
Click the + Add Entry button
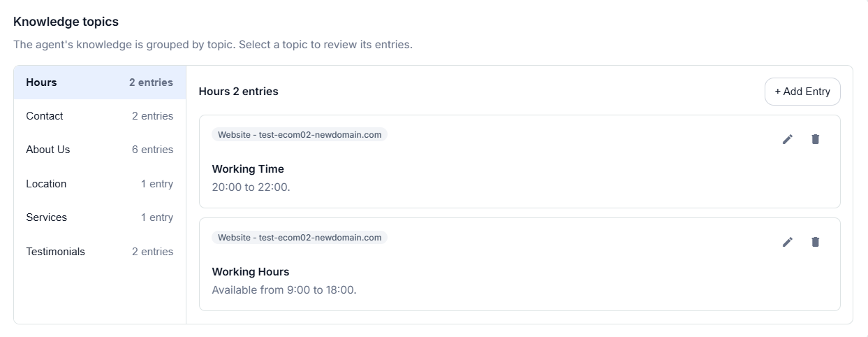[802, 92]
